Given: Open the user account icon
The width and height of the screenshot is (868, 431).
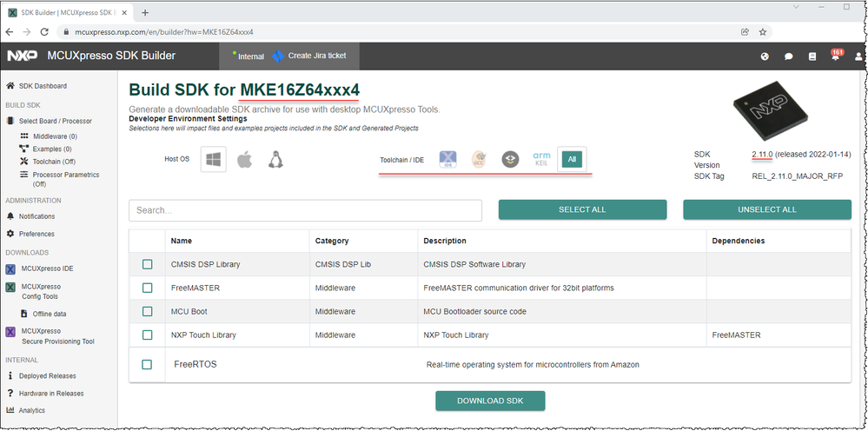Looking at the screenshot, I should point(858,56).
